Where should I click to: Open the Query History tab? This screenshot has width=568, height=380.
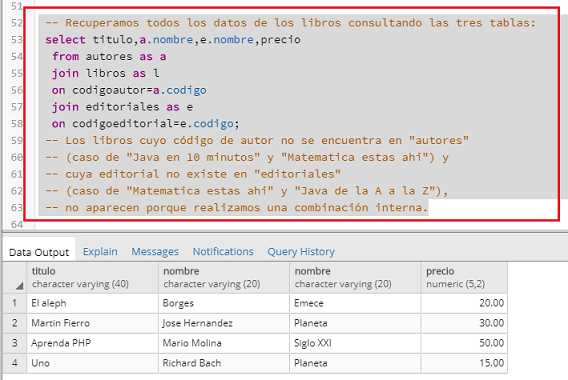[301, 251]
